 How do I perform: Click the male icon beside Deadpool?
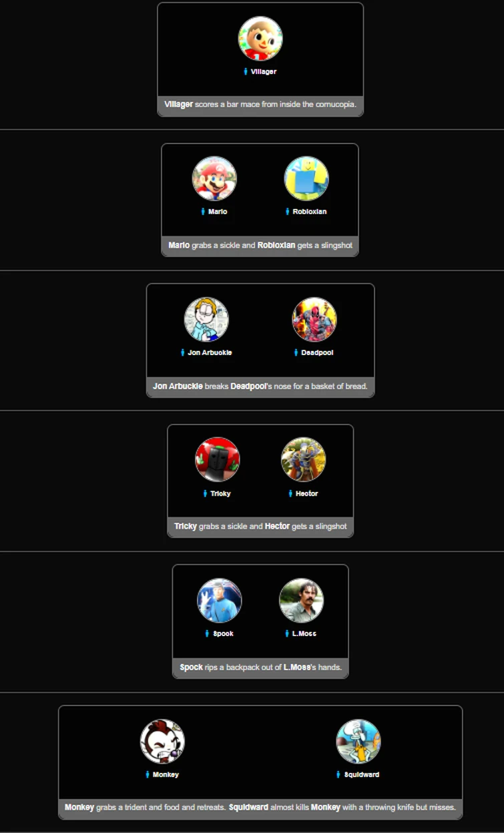[296, 352]
